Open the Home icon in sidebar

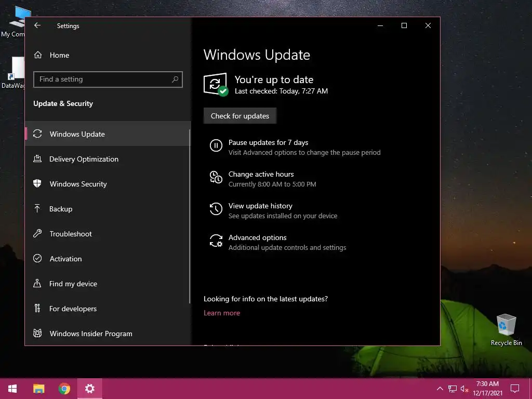coord(38,55)
